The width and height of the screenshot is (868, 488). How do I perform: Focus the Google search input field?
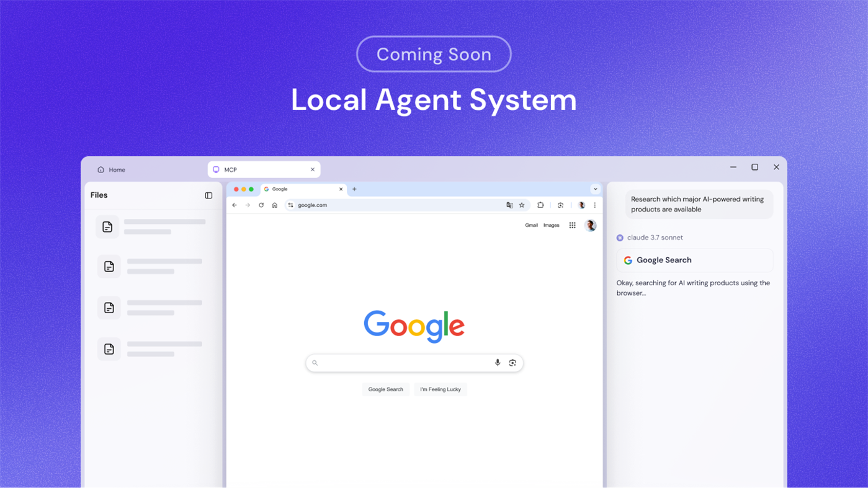(414, 363)
